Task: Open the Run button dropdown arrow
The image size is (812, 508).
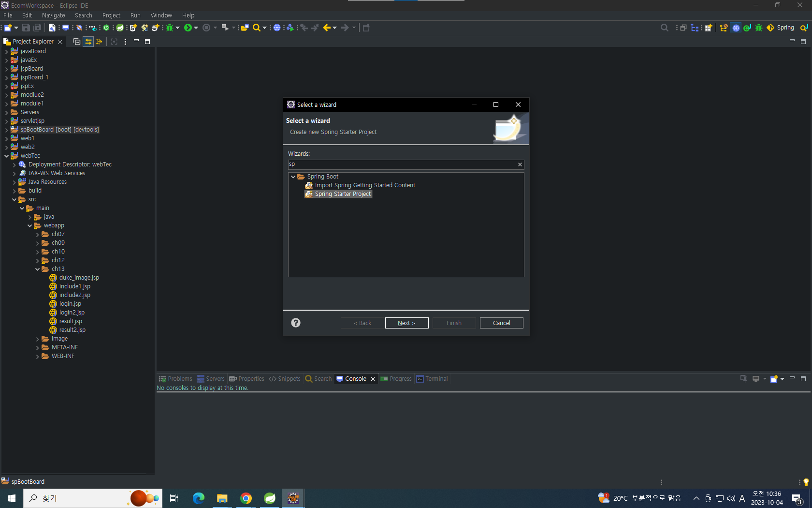Action: [x=196, y=28]
